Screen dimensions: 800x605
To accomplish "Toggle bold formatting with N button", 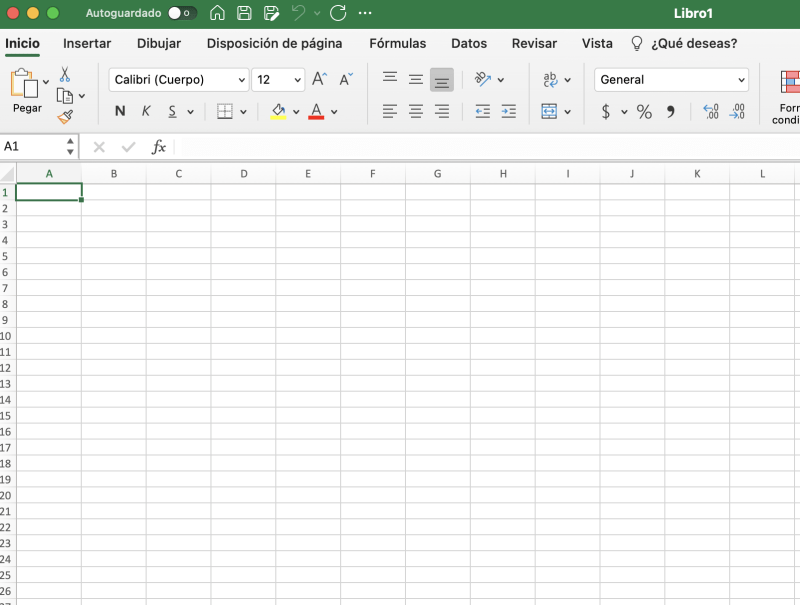I will pyautogui.click(x=120, y=111).
